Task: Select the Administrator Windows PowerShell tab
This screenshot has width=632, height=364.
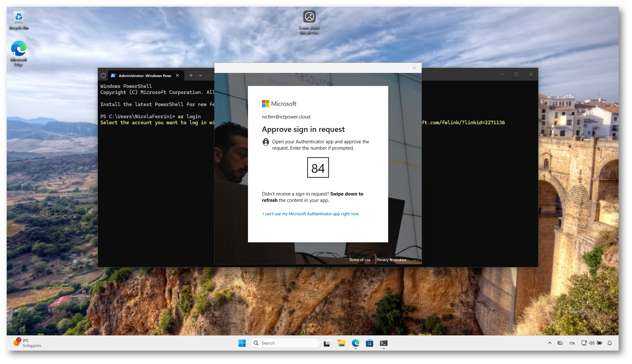Action: point(145,75)
